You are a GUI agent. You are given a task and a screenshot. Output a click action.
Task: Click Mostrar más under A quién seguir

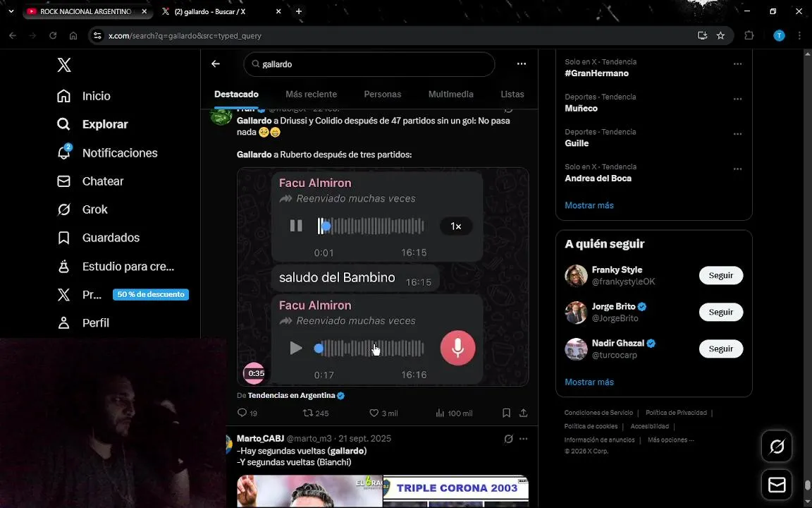coord(589,382)
